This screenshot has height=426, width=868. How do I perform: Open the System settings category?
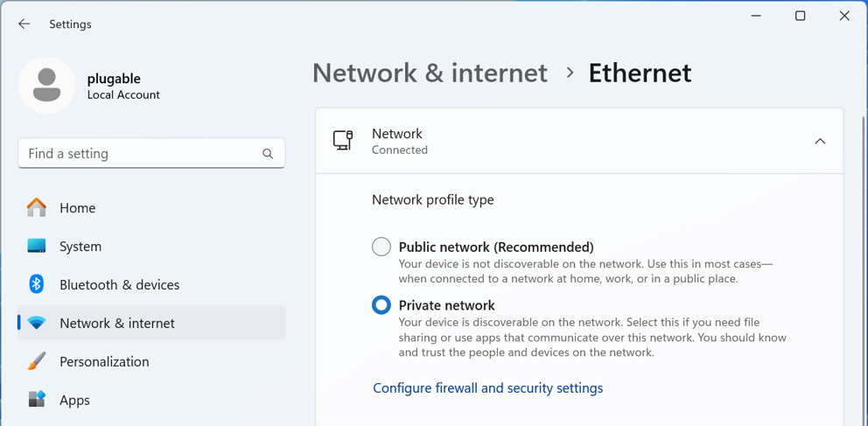tap(80, 246)
